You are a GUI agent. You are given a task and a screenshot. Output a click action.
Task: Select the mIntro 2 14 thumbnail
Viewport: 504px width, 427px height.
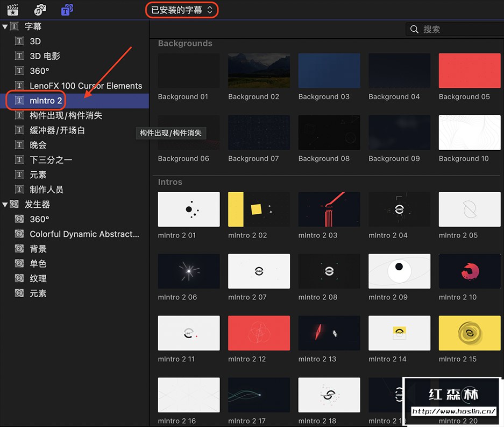(399, 333)
